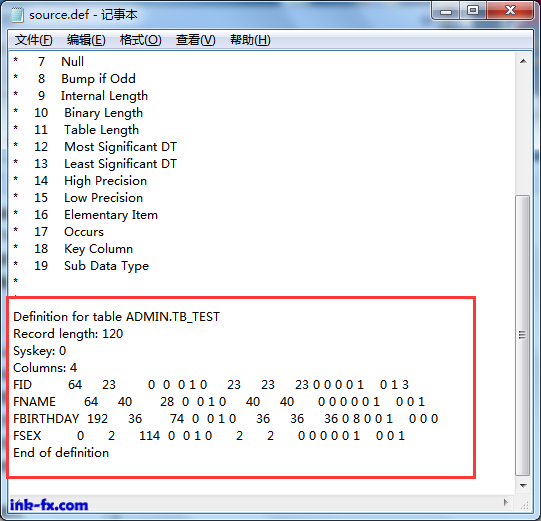
Task: Open the 查看(V) menu
Action: click(x=195, y=40)
